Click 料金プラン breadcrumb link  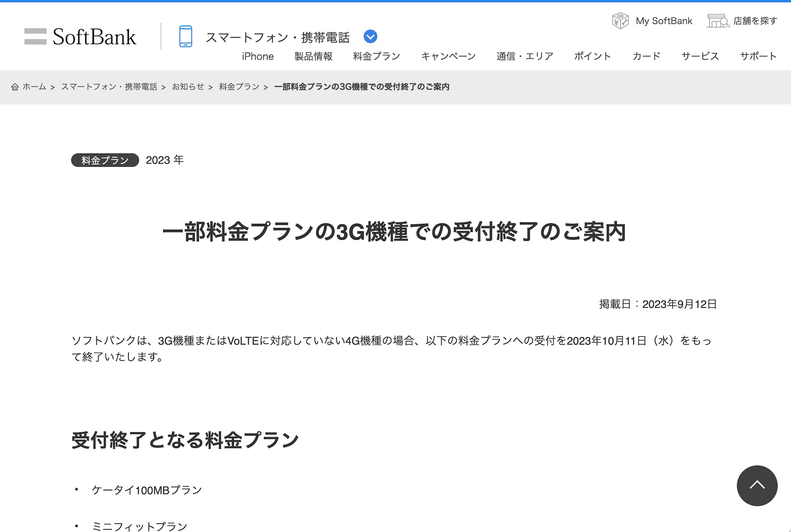point(239,87)
